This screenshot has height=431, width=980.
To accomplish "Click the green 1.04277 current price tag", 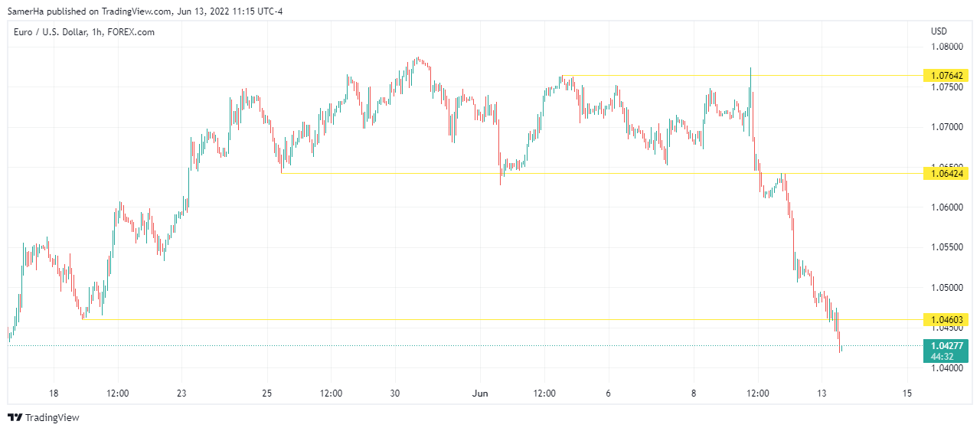I will coord(947,345).
